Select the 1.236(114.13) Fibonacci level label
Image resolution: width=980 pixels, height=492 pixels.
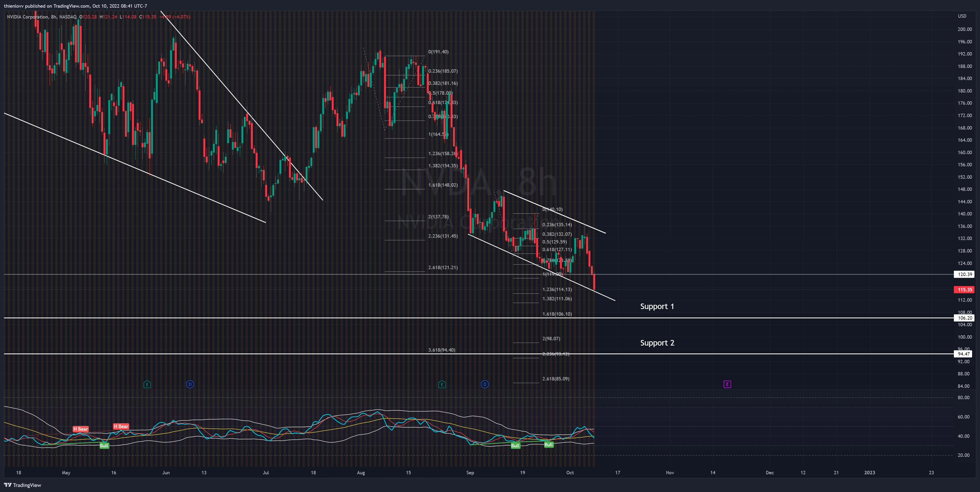pos(557,289)
